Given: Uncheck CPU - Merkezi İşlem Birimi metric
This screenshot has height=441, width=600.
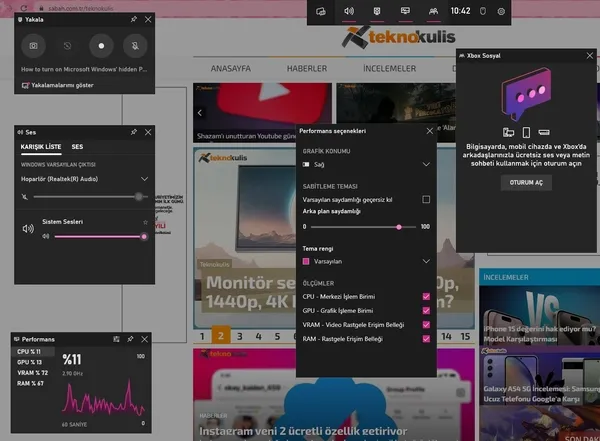Looking at the screenshot, I should tap(426, 297).
